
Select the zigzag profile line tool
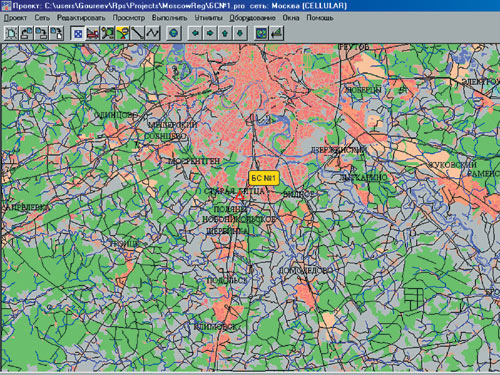click(153, 33)
